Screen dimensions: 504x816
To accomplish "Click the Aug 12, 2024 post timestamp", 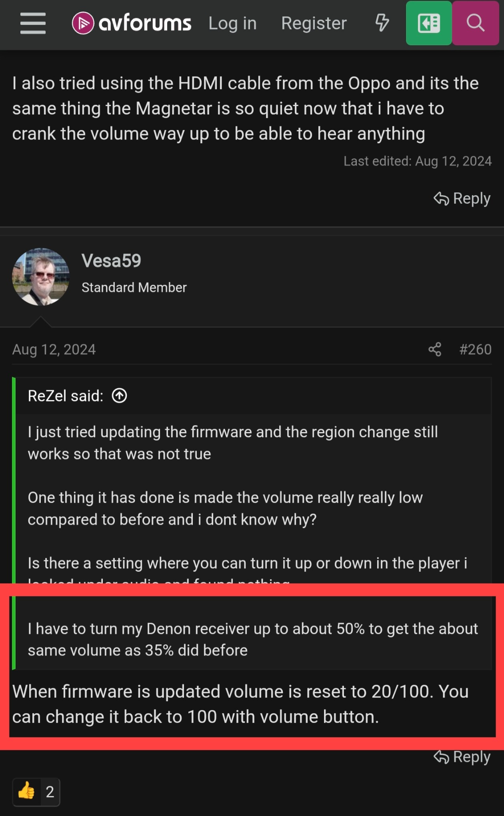I will point(54,349).
